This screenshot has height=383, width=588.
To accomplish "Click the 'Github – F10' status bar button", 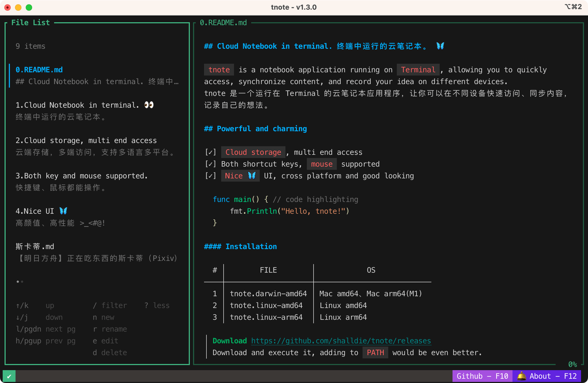I will pyautogui.click(x=482, y=376).
